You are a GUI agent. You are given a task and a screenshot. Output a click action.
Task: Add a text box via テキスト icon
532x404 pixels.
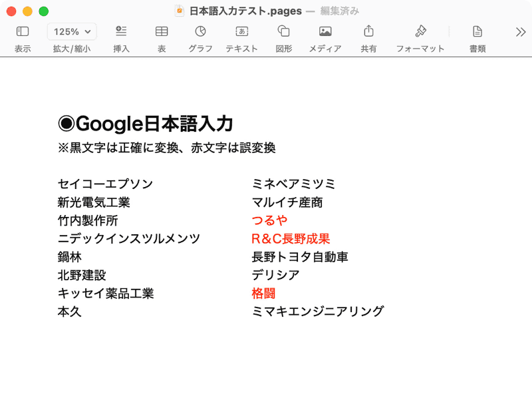coord(242,31)
